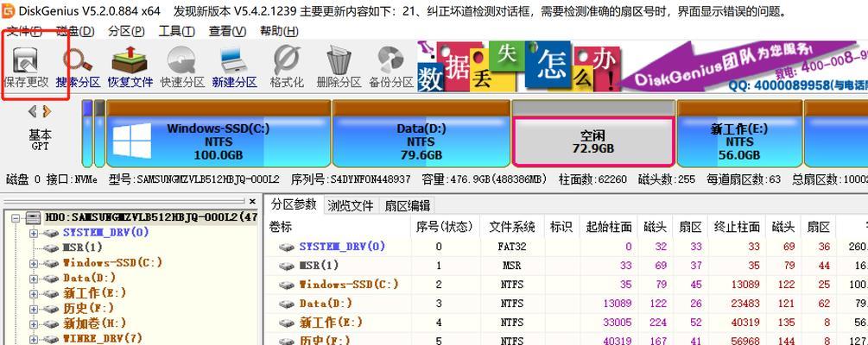Select 新加卷(H:) in the left tree
Viewport: 868px width, 345px height.
95,323
